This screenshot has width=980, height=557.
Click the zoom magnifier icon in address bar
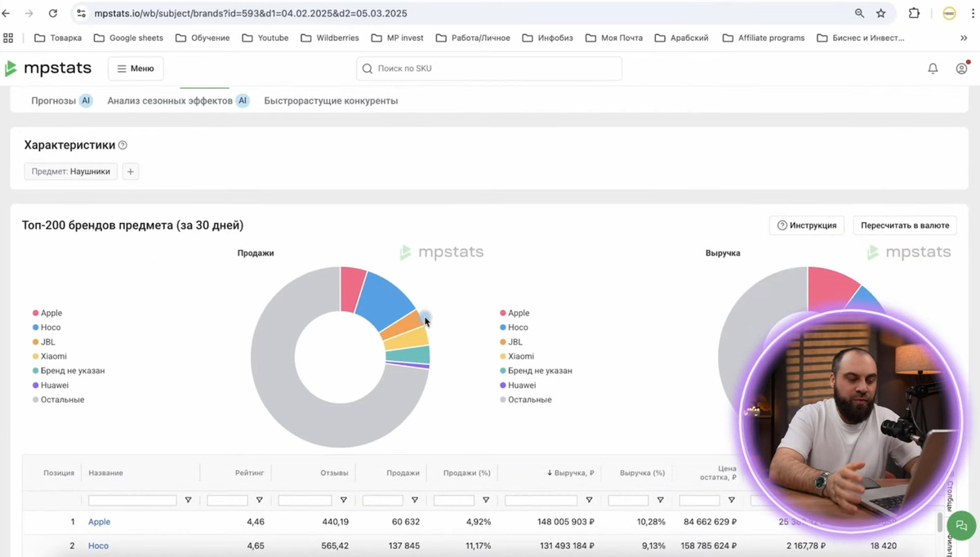pyautogui.click(x=859, y=13)
